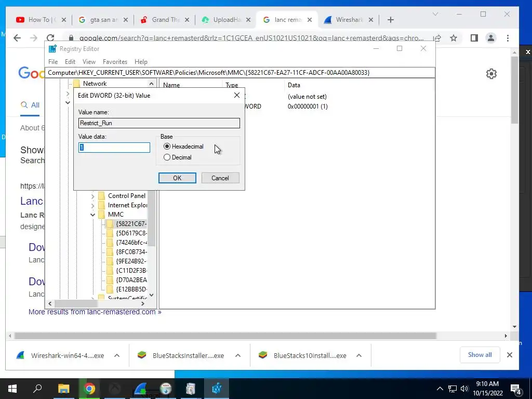This screenshot has height=399, width=532.
Task: Open Registry Editor File menu
Action: click(x=53, y=62)
